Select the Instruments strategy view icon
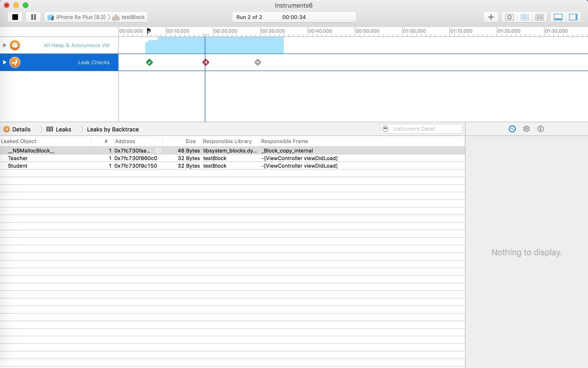This screenshot has width=588, height=368. click(x=524, y=17)
